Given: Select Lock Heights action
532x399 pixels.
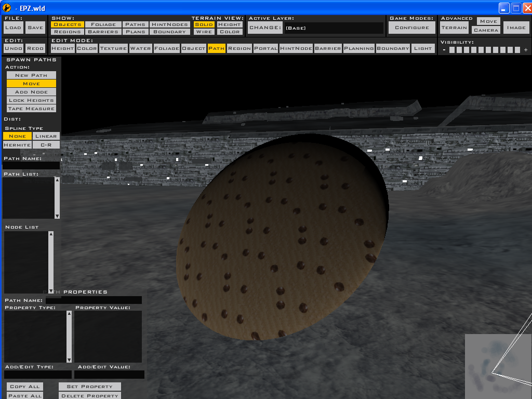Looking at the screenshot, I should (x=31, y=100).
